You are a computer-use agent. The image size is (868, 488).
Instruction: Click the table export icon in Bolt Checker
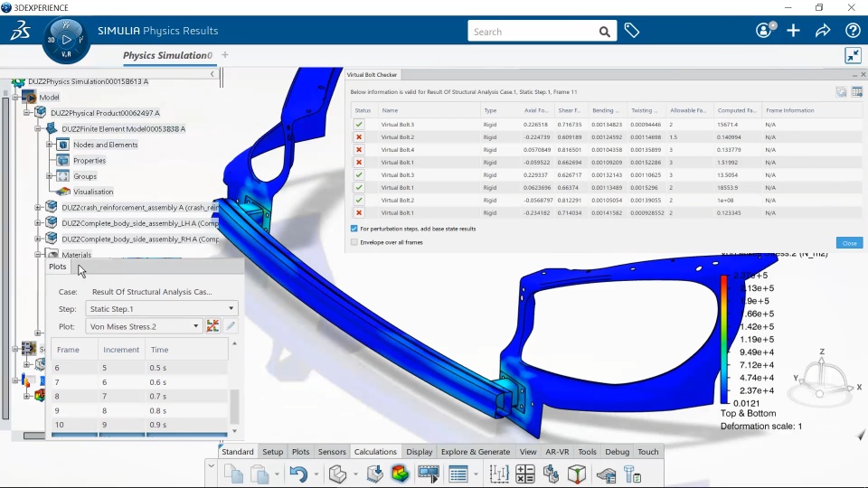pos(857,92)
